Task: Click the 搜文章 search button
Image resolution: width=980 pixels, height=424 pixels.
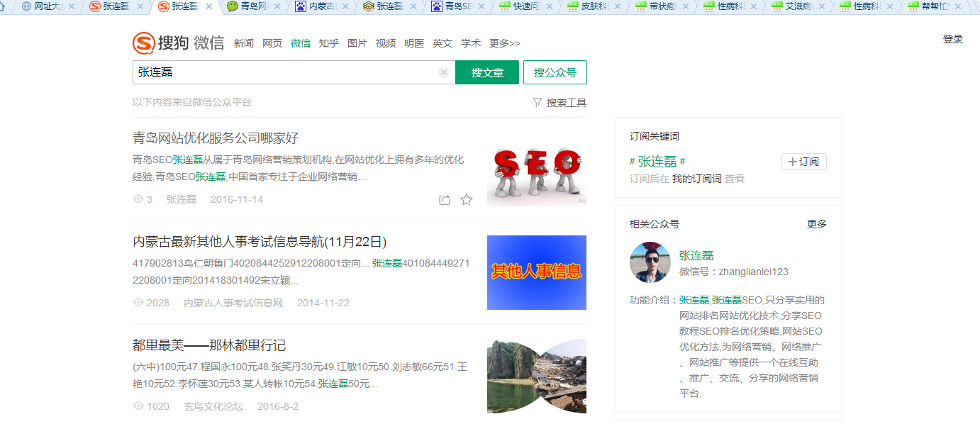Action: 487,72
